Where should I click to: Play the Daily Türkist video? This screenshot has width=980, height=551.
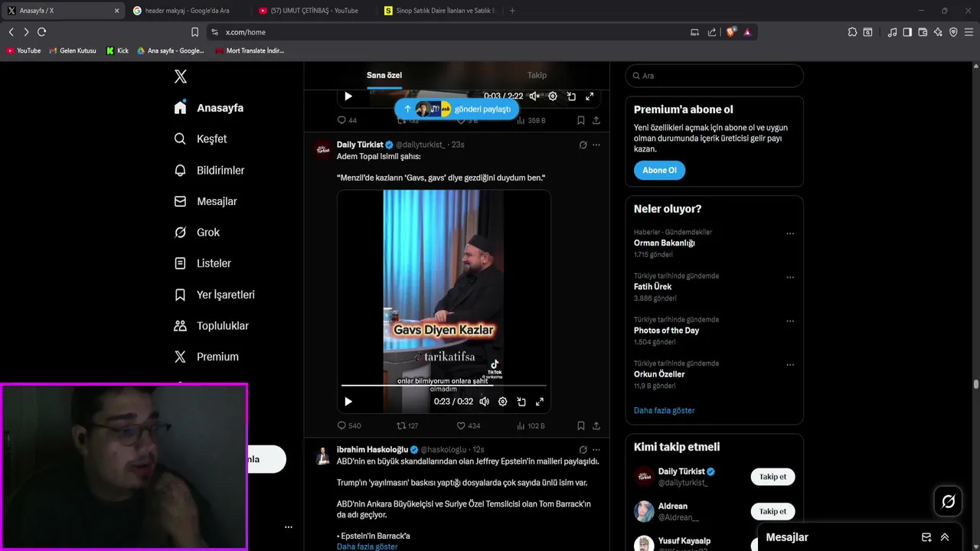click(x=348, y=402)
